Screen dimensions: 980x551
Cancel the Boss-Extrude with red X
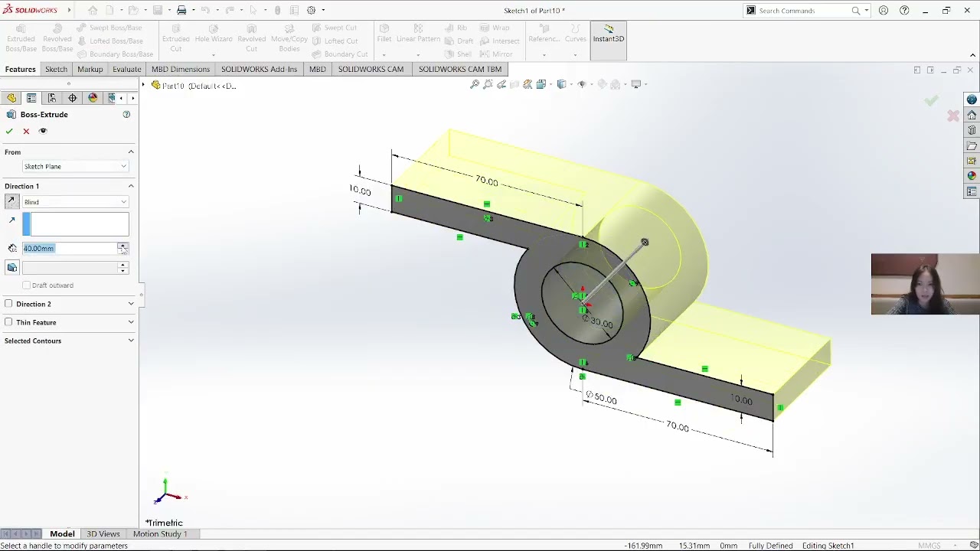(26, 131)
